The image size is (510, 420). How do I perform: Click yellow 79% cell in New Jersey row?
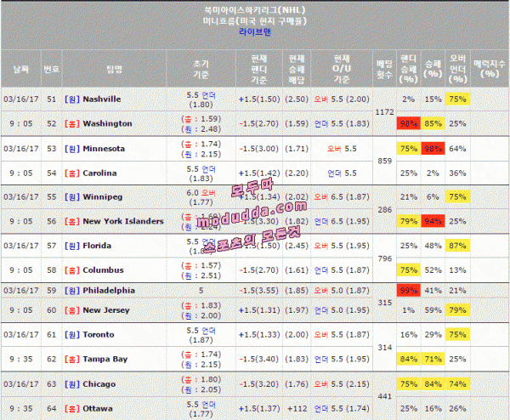tap(457, 310)
